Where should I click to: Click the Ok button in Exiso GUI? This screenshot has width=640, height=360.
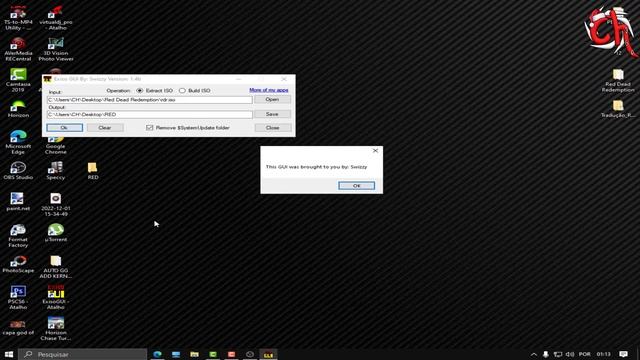pos(64,128)
